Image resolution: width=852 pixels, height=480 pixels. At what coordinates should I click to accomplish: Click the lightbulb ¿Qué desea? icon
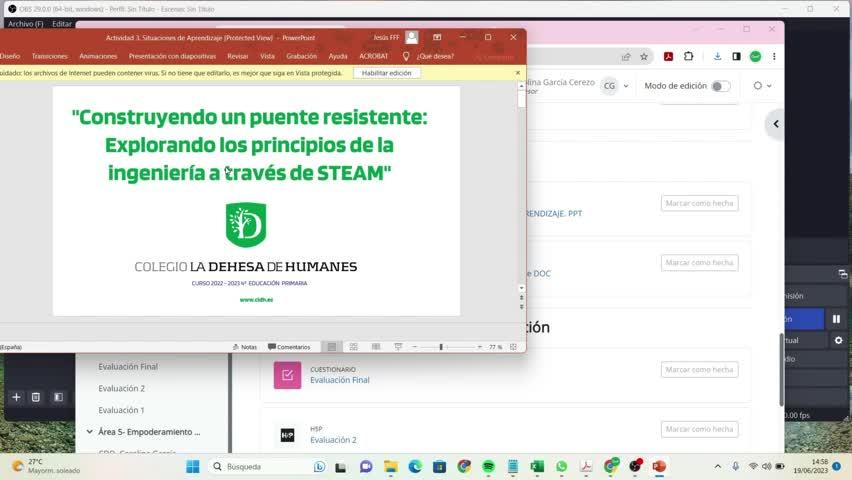406,56
